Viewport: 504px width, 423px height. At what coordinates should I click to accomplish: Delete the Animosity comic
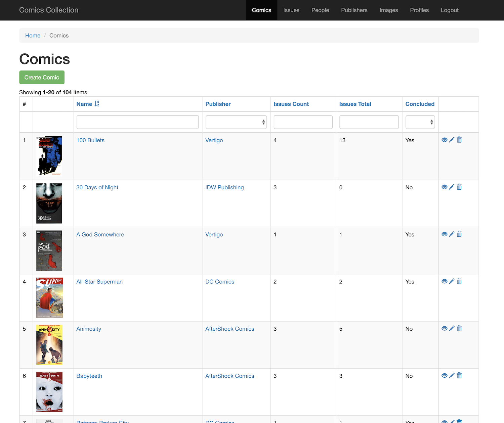[459, 328]
